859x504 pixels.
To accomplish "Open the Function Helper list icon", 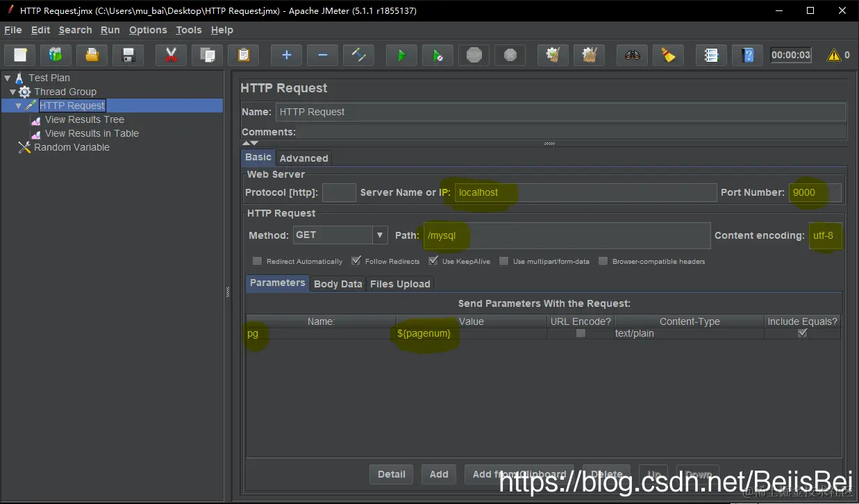I will 711,55.
